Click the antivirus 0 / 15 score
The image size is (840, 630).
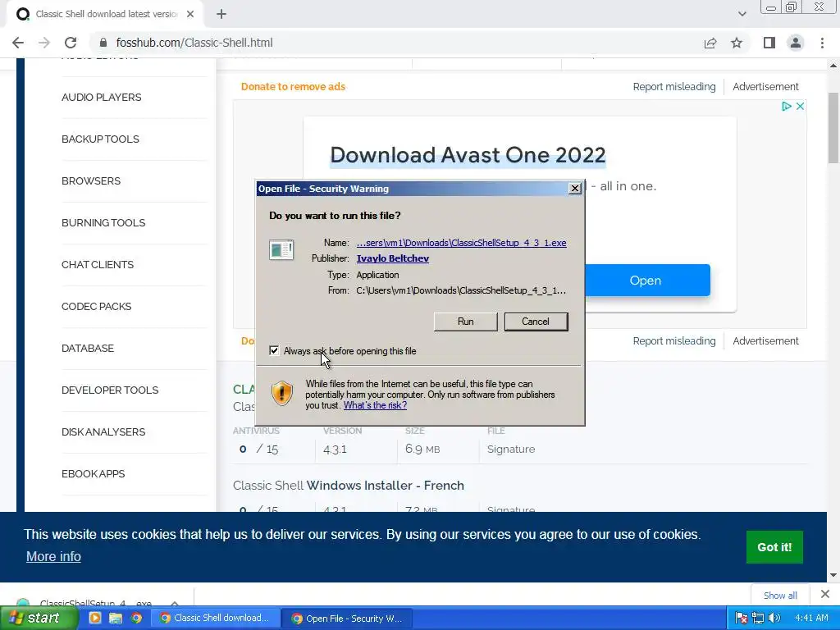(x=258, y=450)
